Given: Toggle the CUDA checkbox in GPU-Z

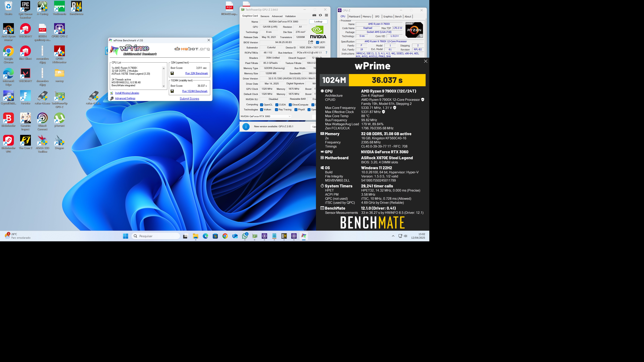Looking at the screenshot, I should point(277,105).
